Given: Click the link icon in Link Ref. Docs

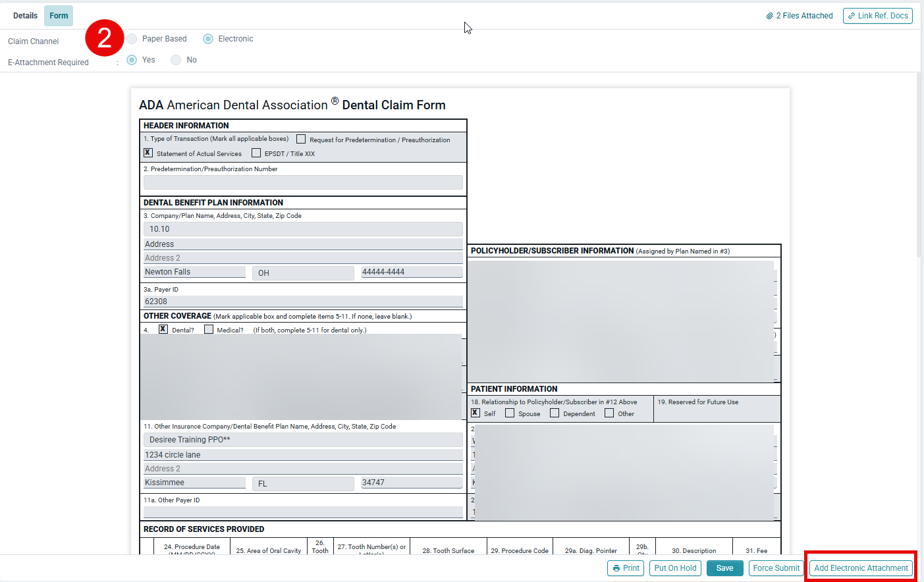Looking at the screenshot, I should (852, 16).
